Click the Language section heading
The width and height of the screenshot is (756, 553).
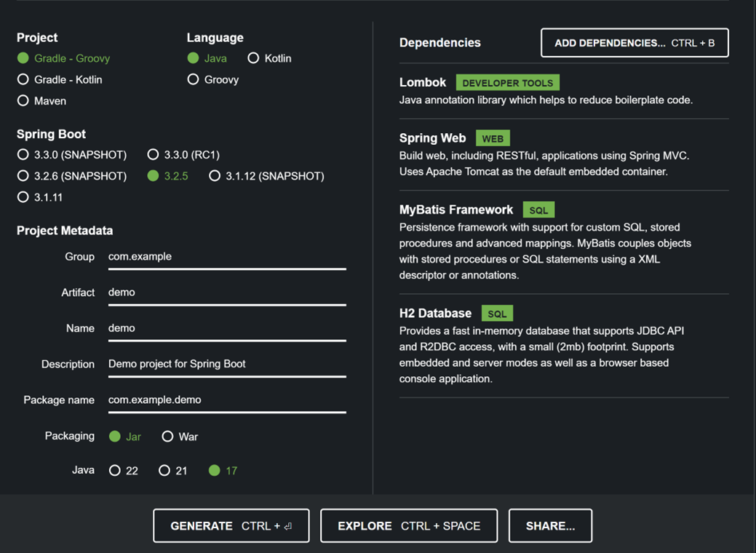click(215, 38)
